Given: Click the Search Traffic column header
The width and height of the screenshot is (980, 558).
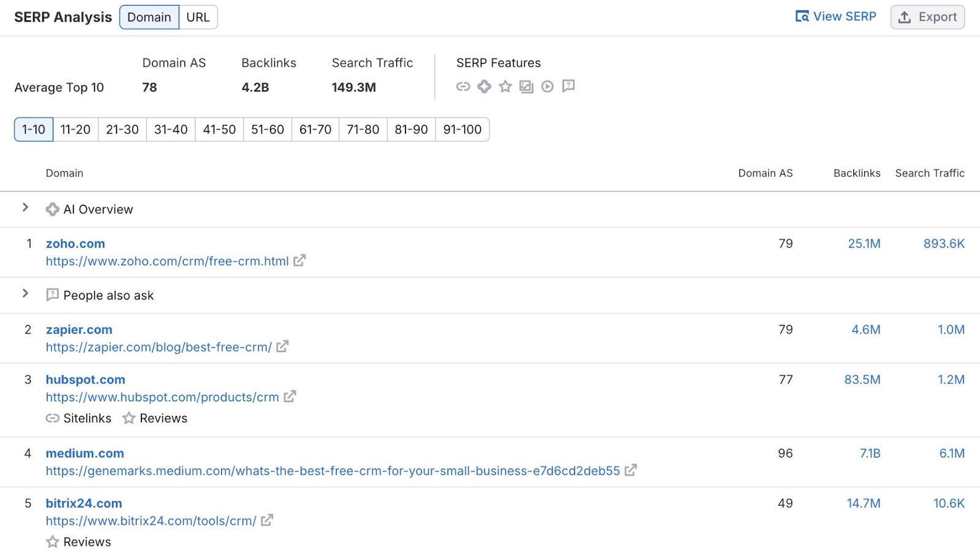Looking at the screenshot, I should 930,173.
